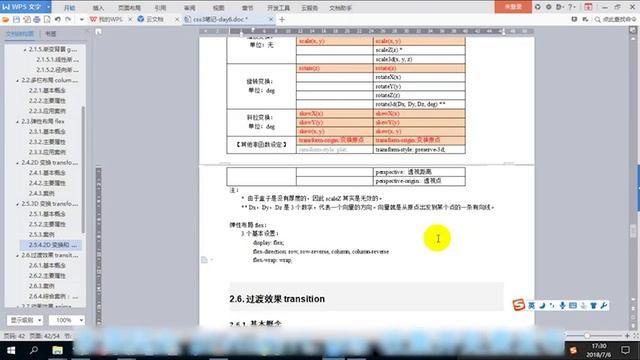Go to outline item 2.4.3 案例

[x=41, y=193]
